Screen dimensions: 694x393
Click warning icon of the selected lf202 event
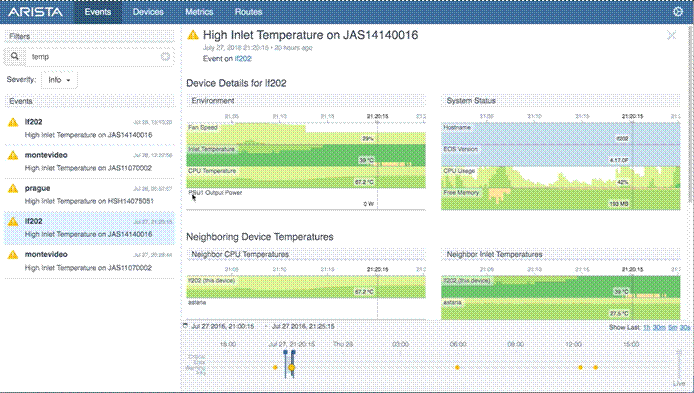[x=13, y=221]
